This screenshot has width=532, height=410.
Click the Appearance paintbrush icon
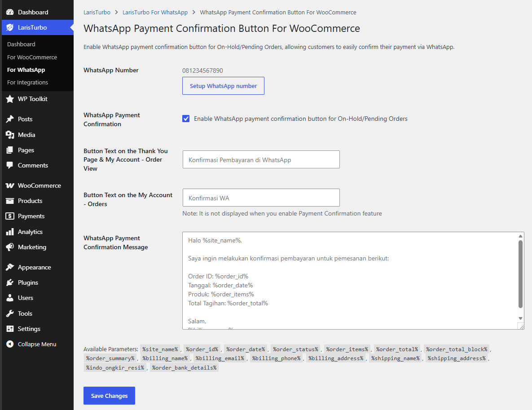10,268
